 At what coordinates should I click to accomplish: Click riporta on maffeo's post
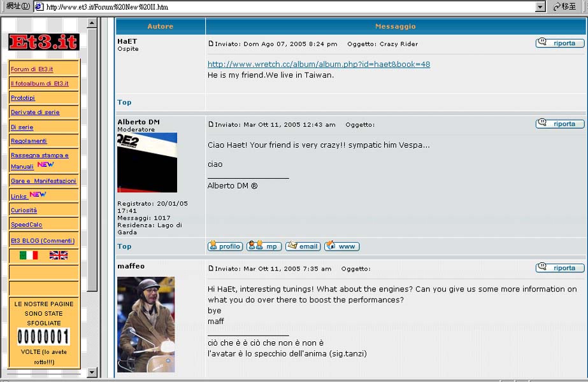coord(559,268)
